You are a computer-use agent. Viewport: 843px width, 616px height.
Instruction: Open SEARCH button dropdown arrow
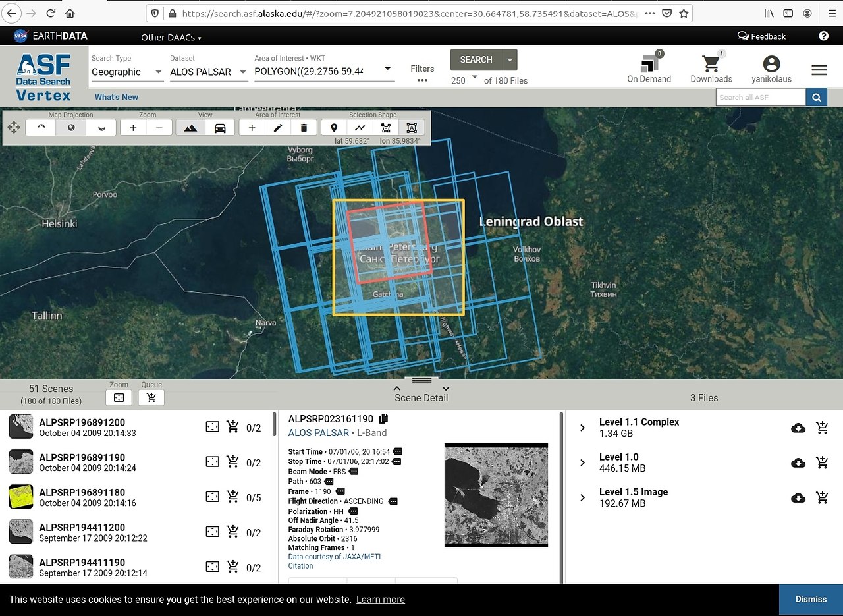click(x=510, y=59)
